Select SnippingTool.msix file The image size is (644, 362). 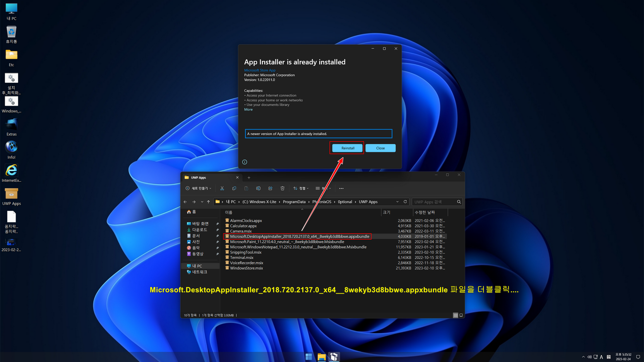pos(245,252)
